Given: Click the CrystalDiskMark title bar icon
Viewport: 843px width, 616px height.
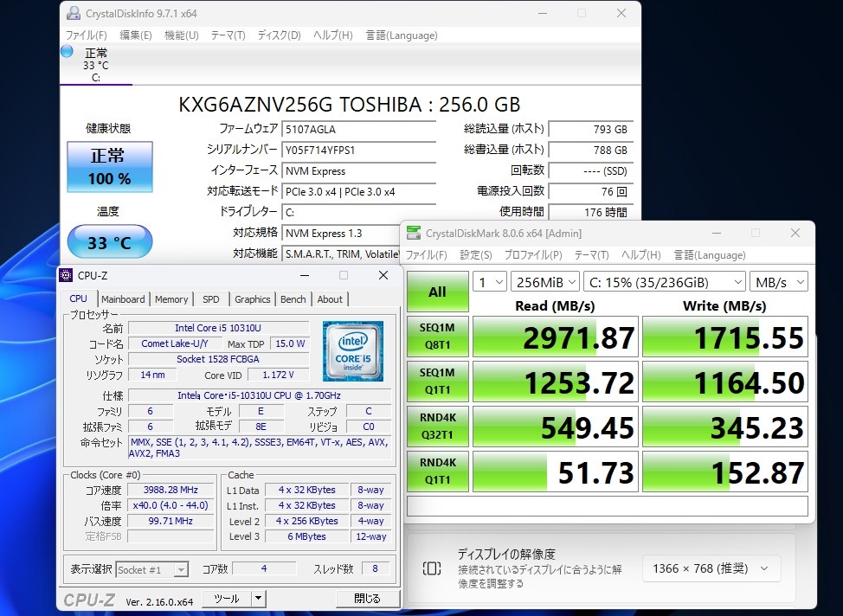Looking at the screenshot, I should click(414, 233).
